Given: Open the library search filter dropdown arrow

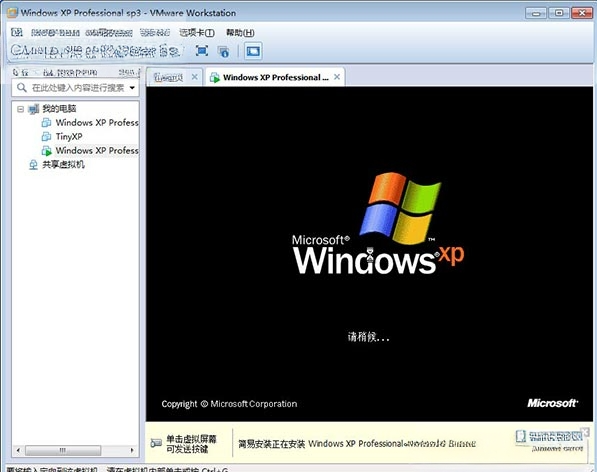Looking at the screenshot, I should [x=132, y=88].
